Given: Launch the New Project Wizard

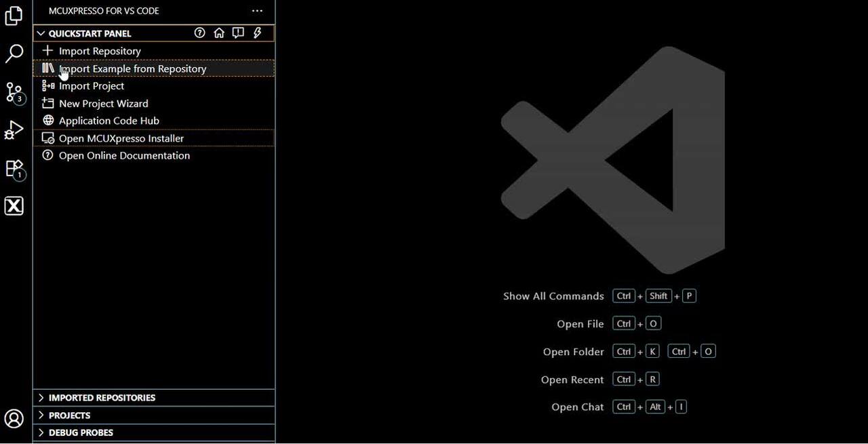Looking at the screenshot, I should (103, 104).
